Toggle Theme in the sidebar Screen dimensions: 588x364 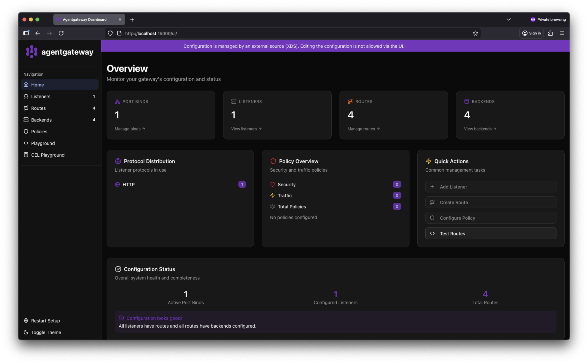[46, 332]
